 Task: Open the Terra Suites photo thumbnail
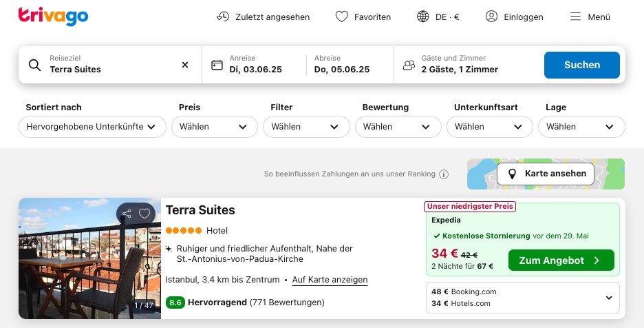coord(89,258)
